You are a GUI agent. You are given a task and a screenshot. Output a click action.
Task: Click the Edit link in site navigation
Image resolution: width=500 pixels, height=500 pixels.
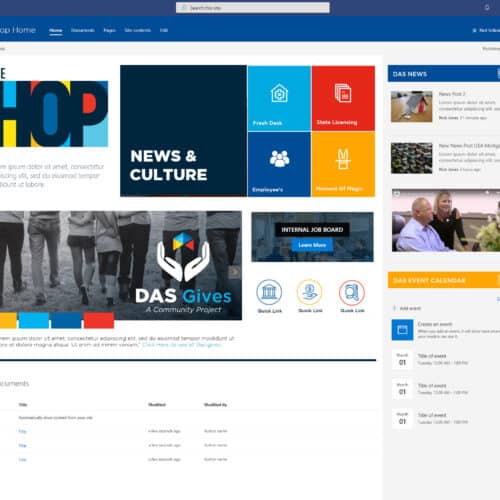pos(164,30)
